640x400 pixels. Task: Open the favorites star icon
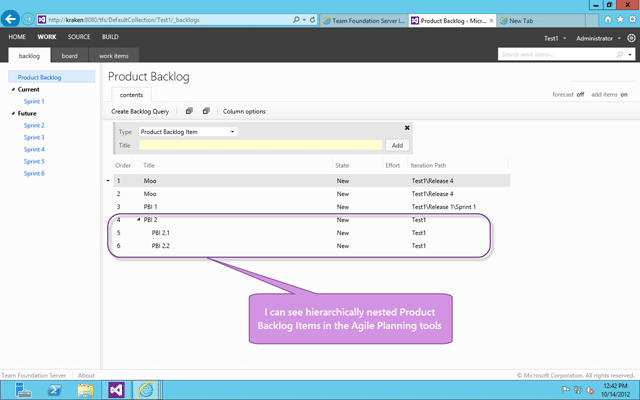pos(620,20)
